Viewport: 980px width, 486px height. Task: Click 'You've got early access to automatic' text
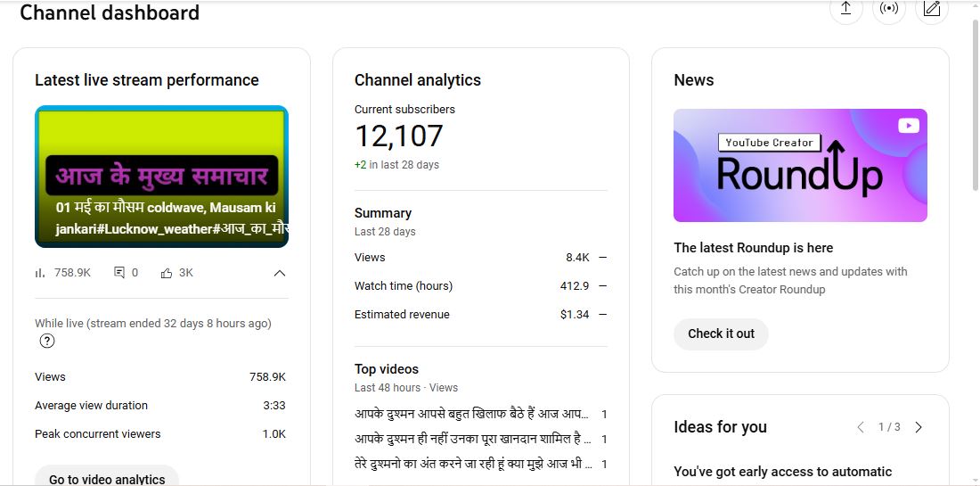click(782, 472)
